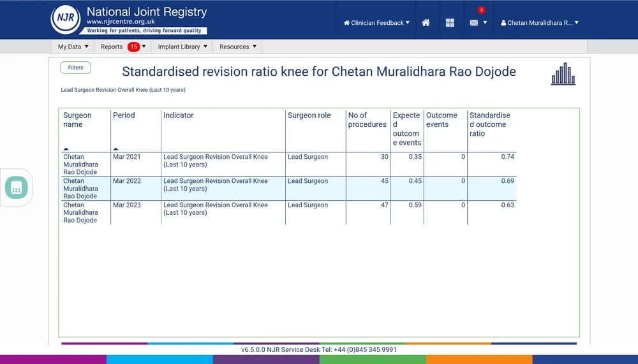The image size is (638, 364).
Task: Open the envelope messages icon
Action: (x=473, y=23)
